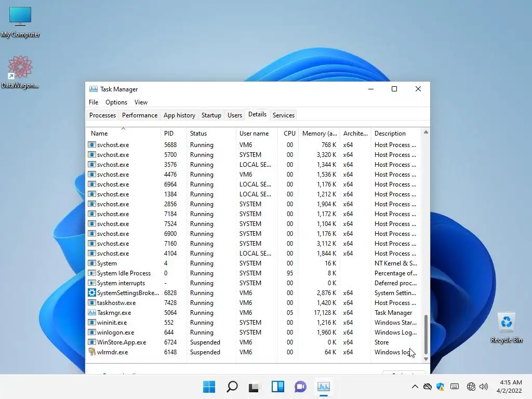Screen dimensions: 532x399
Task: Click the vertical scrollbar thumb
Action: click(426, 335)
